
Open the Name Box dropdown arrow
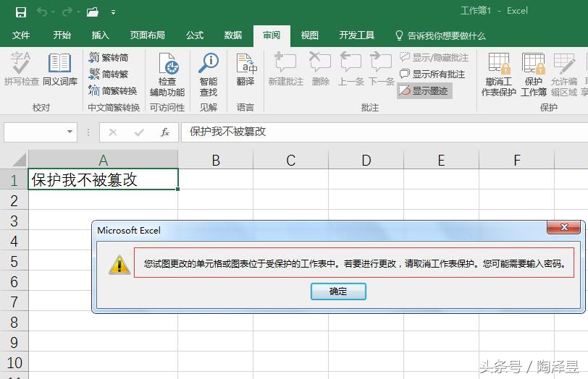70,132
